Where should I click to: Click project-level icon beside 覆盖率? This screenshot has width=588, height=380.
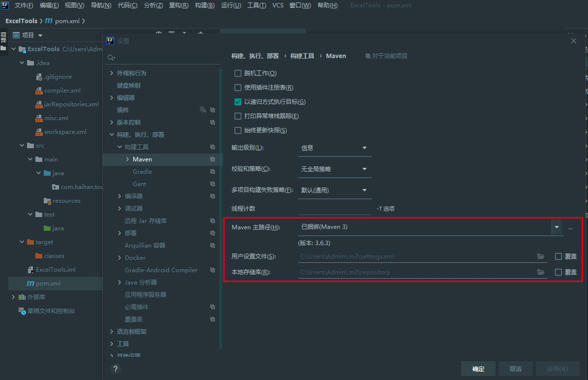(x=212, y=319)
